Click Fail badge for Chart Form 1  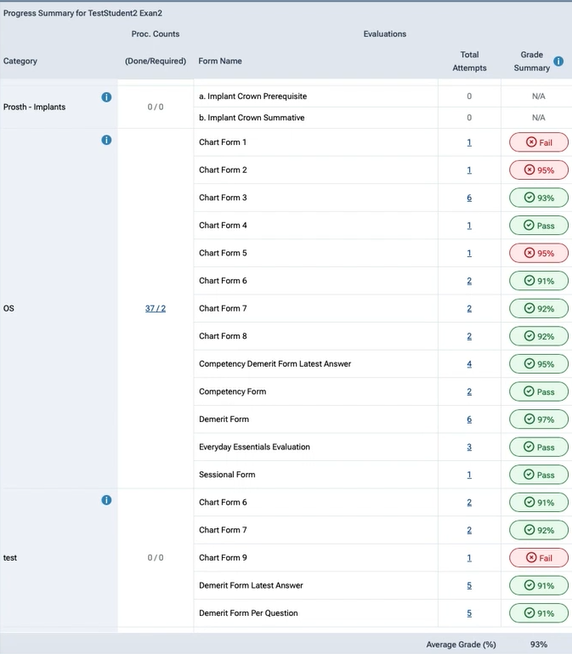click(539, 142)
